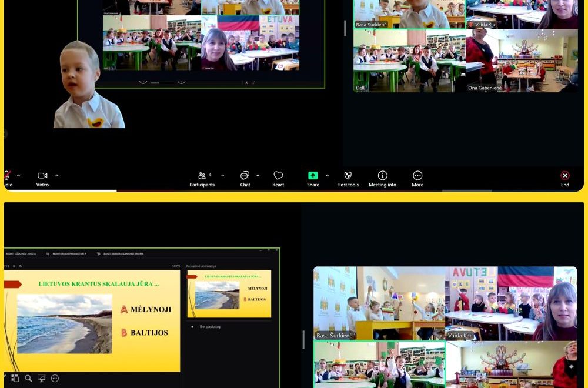Click the current slide in presenter view
The height and width of the screenshot is (388, 588).
92,321
